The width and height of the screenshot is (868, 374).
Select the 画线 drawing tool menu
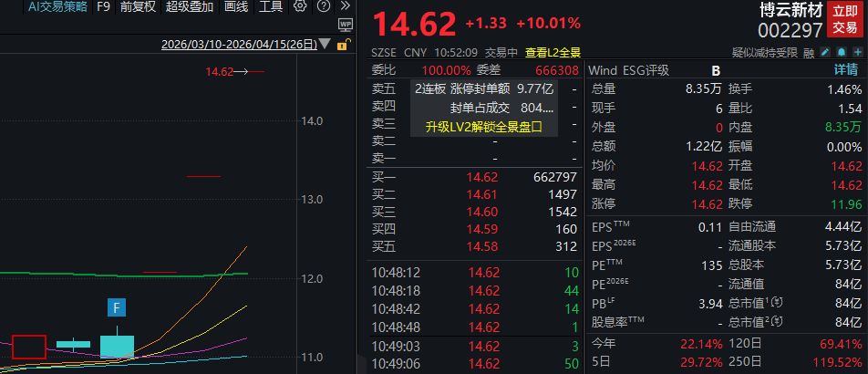pyautogui.click(x=236, y=6)
